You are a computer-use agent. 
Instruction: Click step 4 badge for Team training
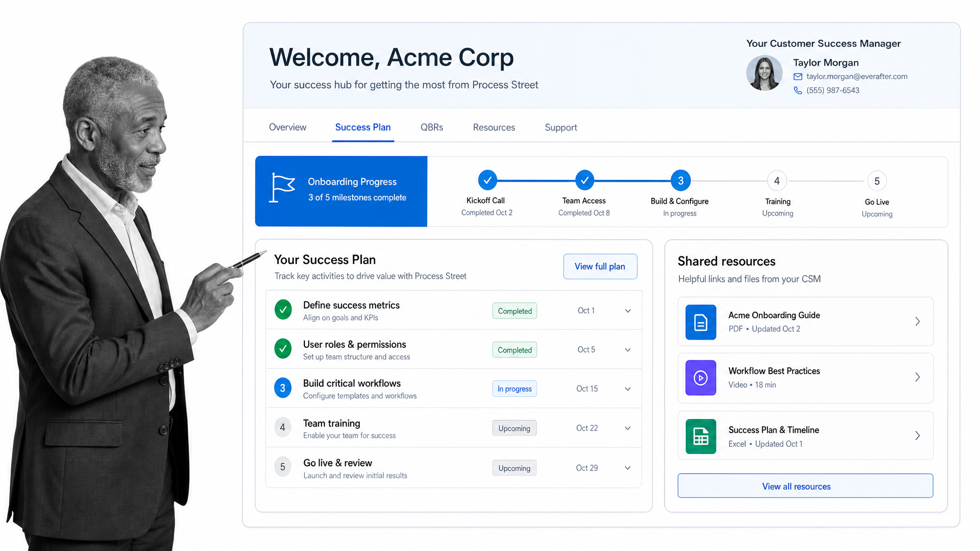click(x=283, y=428)
